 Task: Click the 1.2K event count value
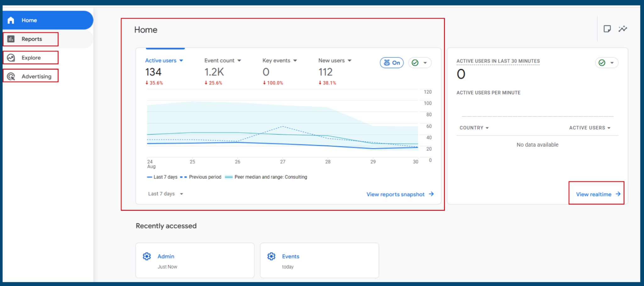pyautogui.click(x=214, y=72)
